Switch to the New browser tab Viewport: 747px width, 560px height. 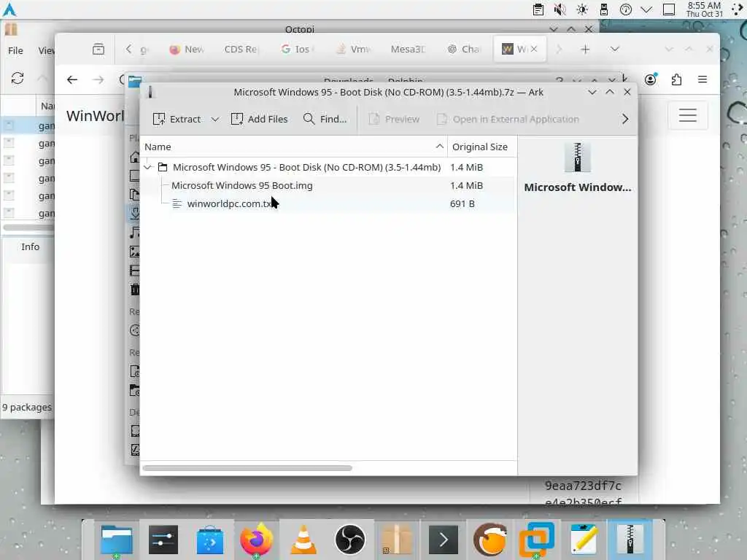[187, 49]
